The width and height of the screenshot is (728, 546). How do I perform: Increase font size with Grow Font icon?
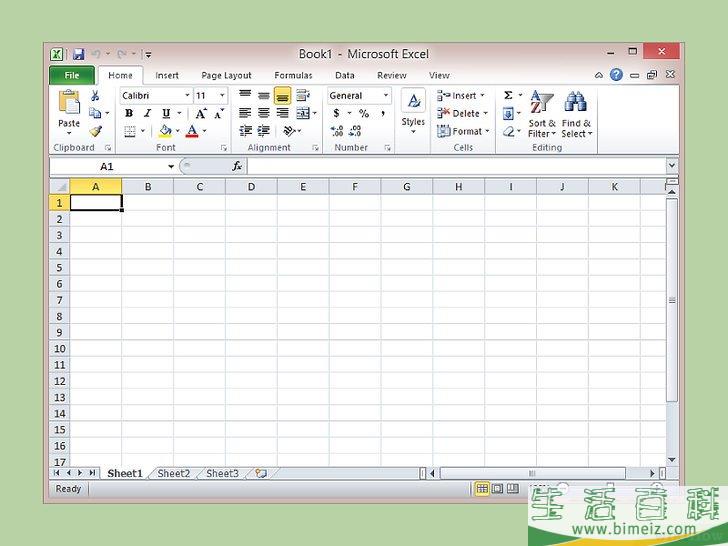coord(201,113)
